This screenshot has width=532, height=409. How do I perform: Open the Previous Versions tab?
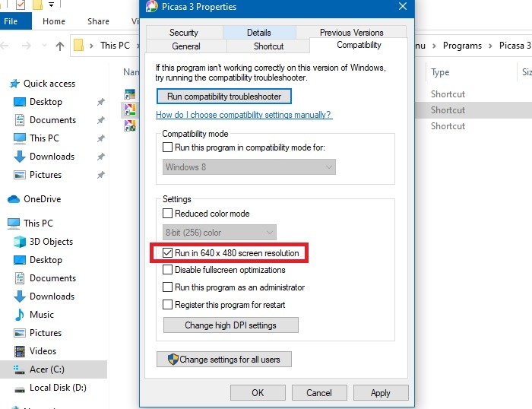click(351, 33)
